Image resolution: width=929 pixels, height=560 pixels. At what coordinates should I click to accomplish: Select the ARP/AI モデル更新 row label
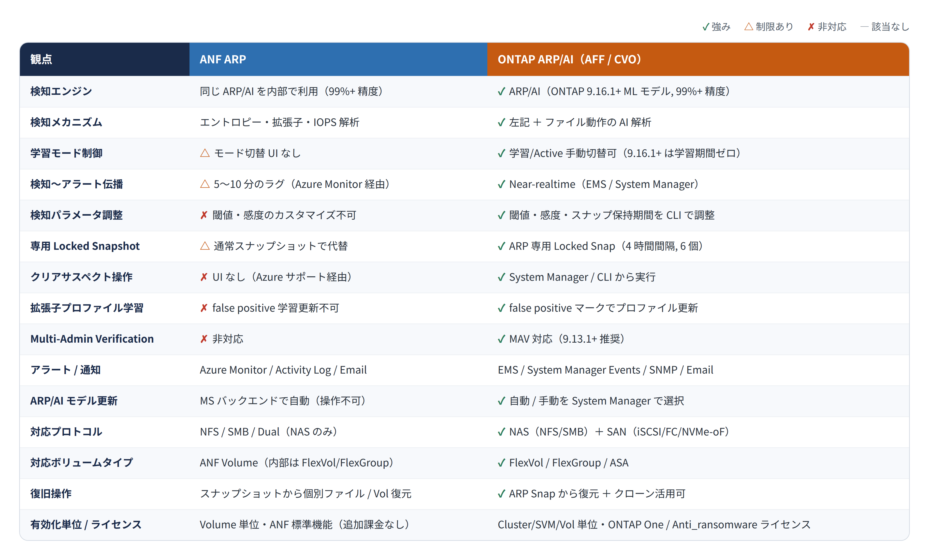tap(74, 401)
